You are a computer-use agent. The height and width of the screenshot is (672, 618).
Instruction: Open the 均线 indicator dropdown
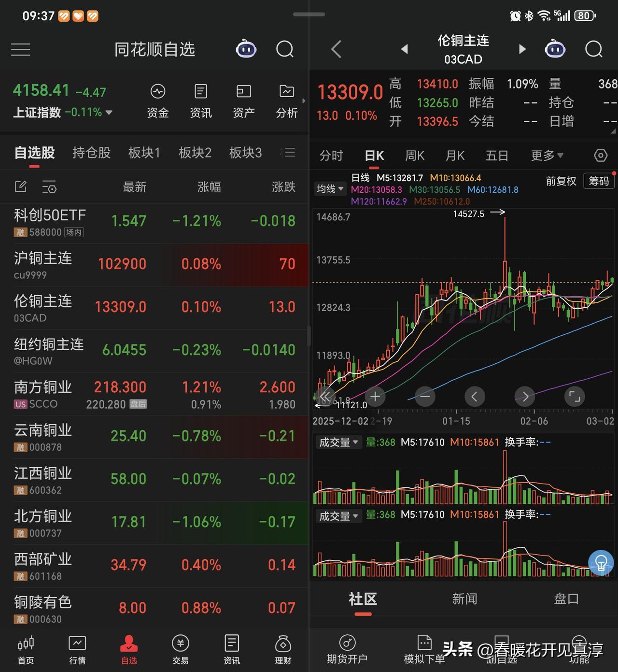(330, 189)
